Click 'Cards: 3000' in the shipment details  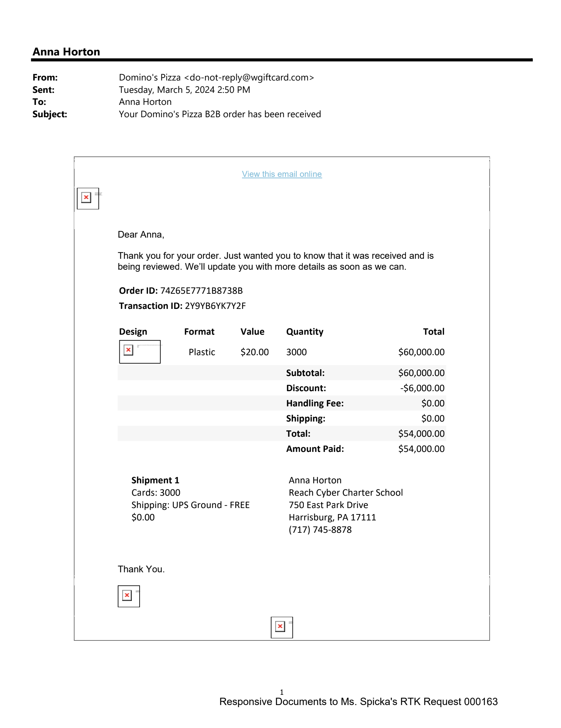click(156, 493)
